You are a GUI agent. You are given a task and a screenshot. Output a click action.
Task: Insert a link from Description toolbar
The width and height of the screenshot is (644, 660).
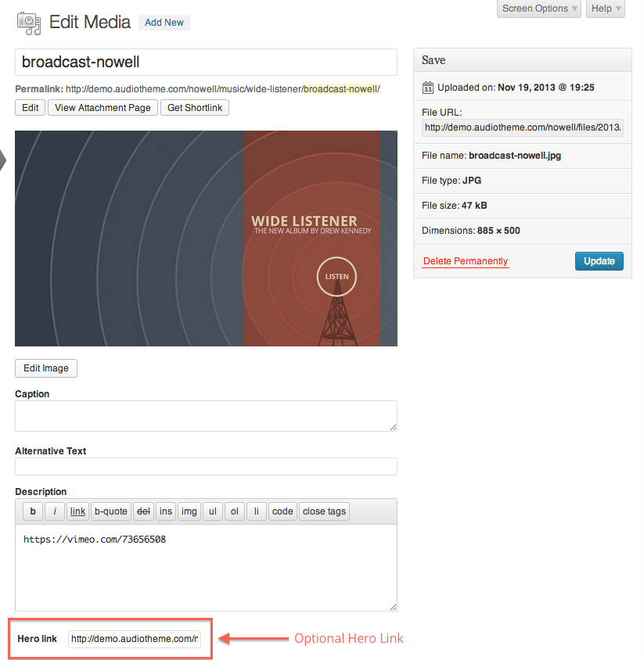78,511
